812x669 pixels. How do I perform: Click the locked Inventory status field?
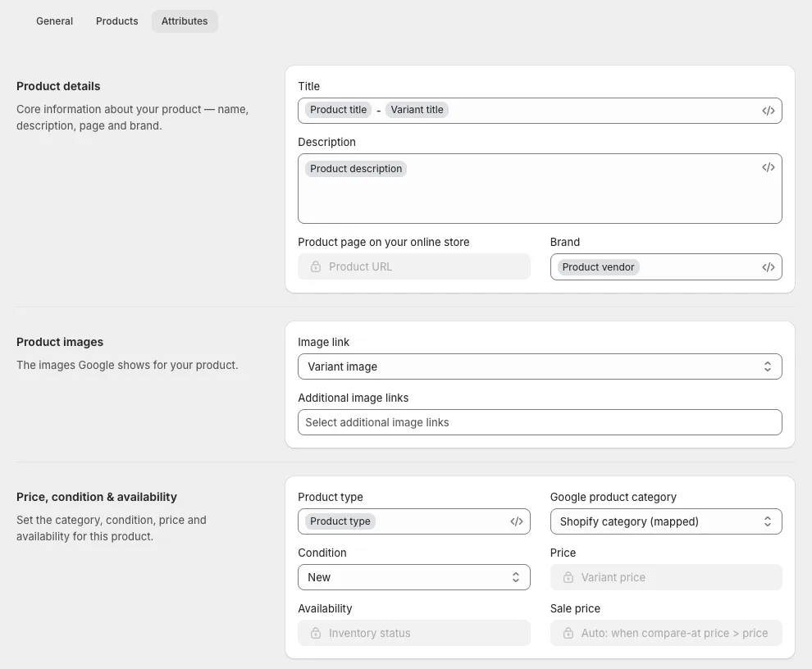pos(413,633)
